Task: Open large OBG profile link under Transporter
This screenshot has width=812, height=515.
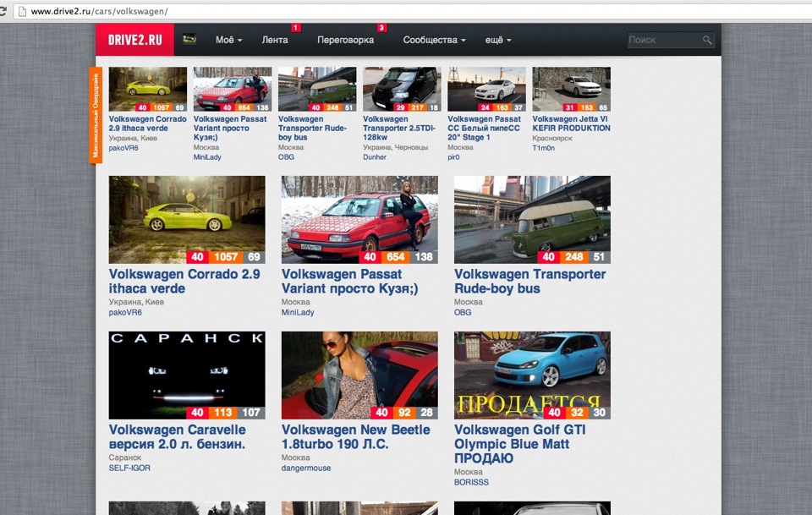Action: point(463,313)
